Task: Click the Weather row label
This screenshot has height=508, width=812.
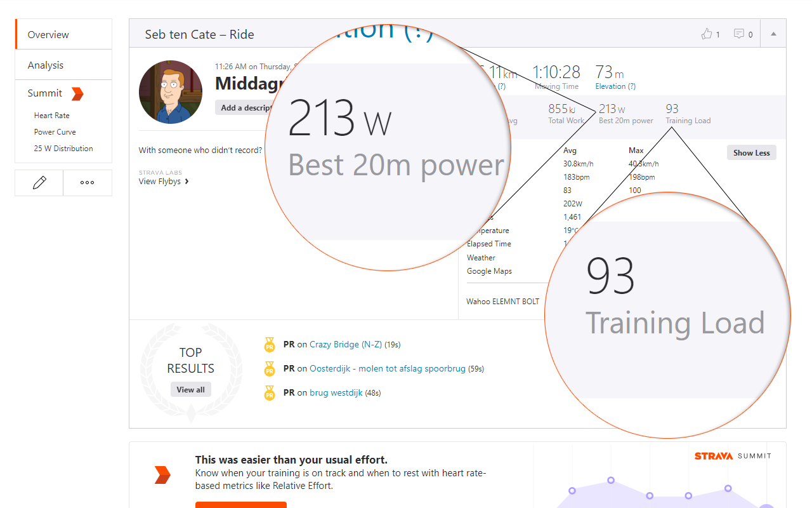Action: coord(481,258)
